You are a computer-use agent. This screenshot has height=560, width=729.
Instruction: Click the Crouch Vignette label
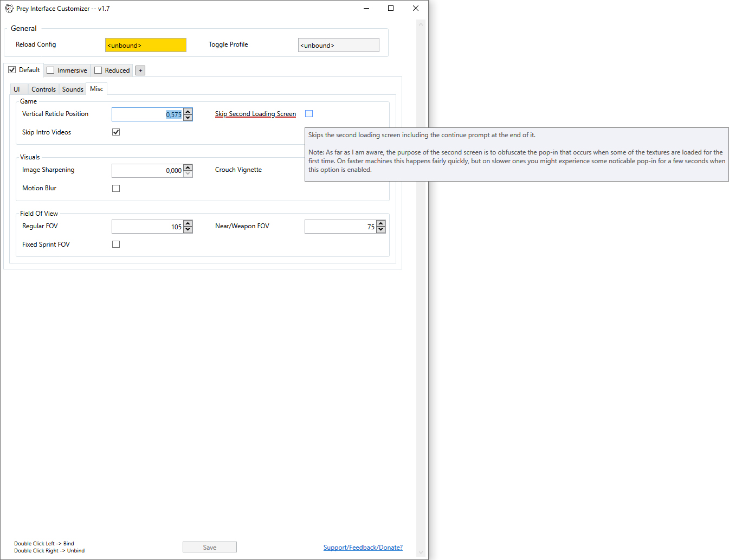(x=238, y=170)
